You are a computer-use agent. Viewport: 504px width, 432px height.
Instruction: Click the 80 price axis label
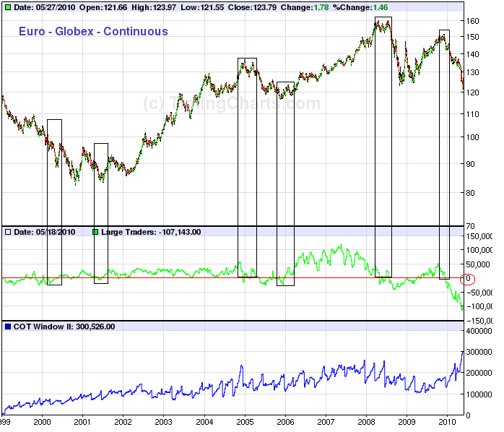click(x=470, y=193)
